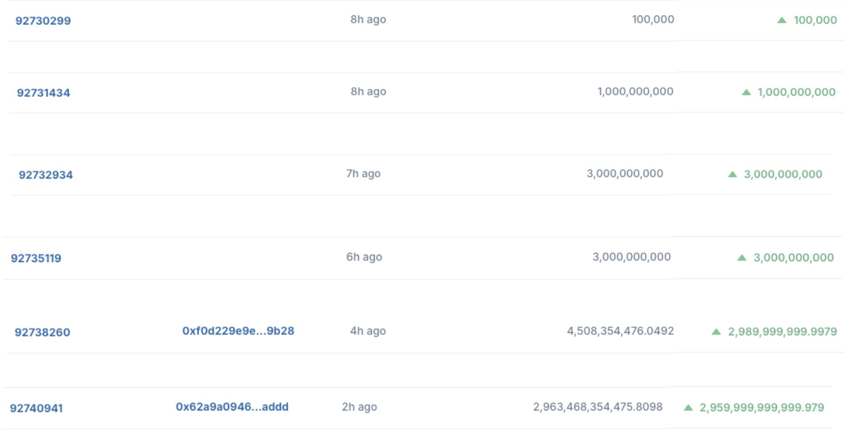Select the balance 2,963,468,354,475.8098

point(598,406)
